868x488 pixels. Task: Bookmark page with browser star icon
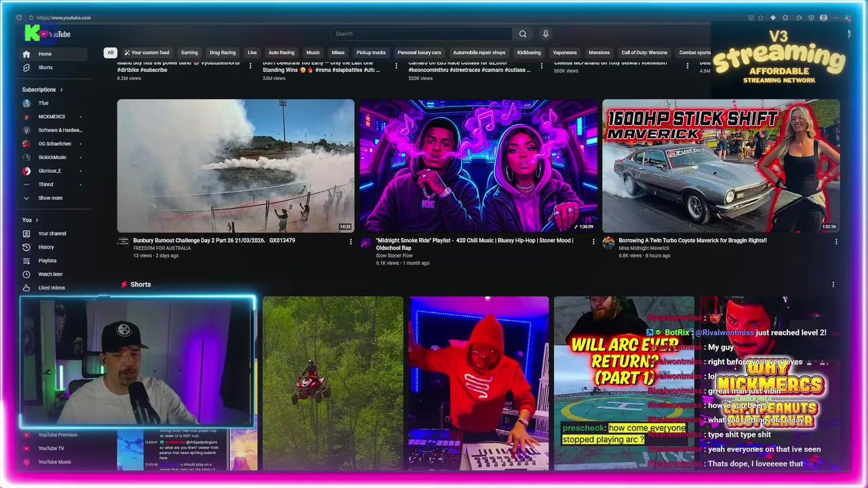pos(761,18)
